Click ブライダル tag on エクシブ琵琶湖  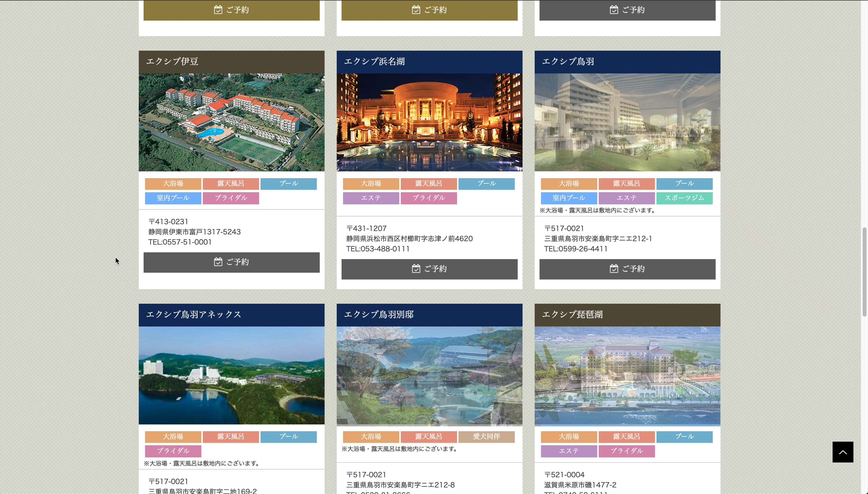626,451
